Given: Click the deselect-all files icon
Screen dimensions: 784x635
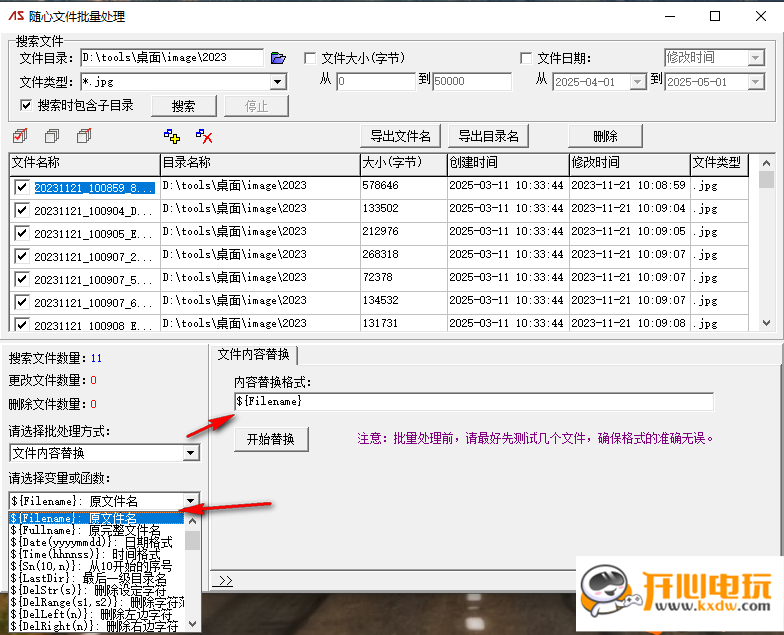Looking at the screenshot, I should click(52, 136).
